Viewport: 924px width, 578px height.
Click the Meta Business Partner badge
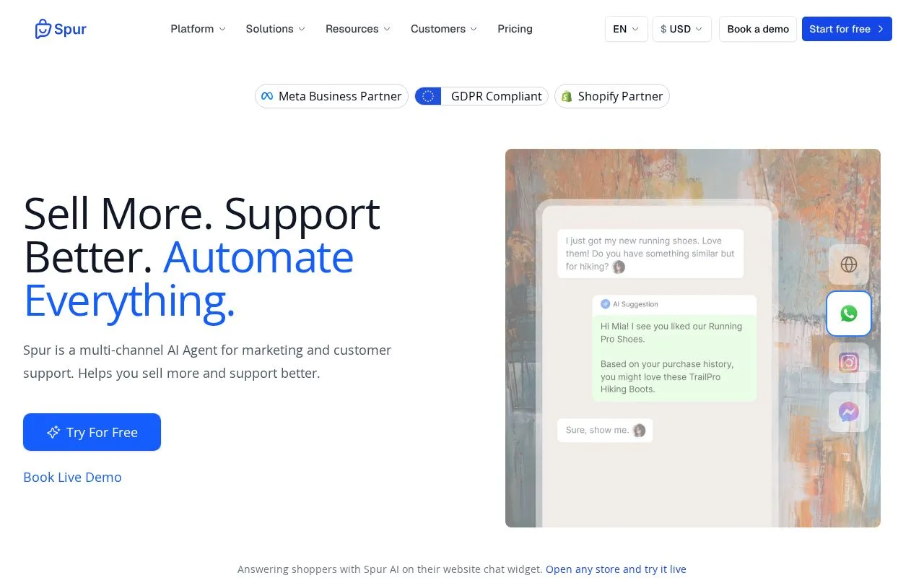pyautogui.click(x=331, y=96)
